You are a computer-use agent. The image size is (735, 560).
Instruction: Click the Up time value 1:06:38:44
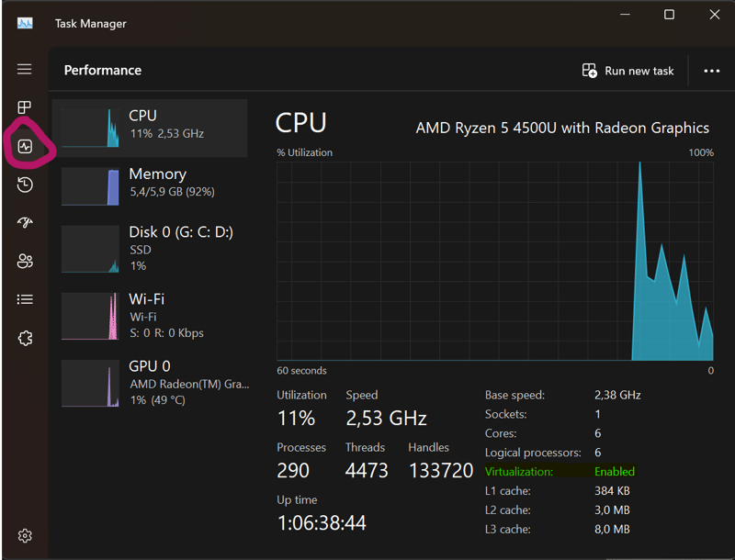tap(322, 522)
